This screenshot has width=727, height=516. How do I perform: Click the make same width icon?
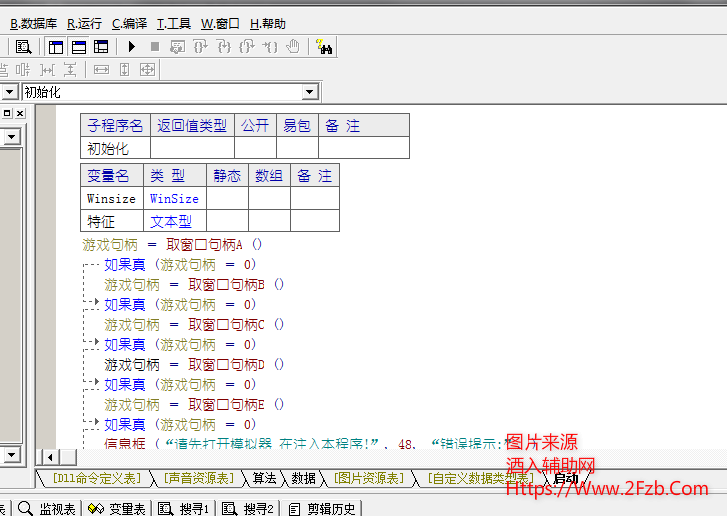point(101,69)
